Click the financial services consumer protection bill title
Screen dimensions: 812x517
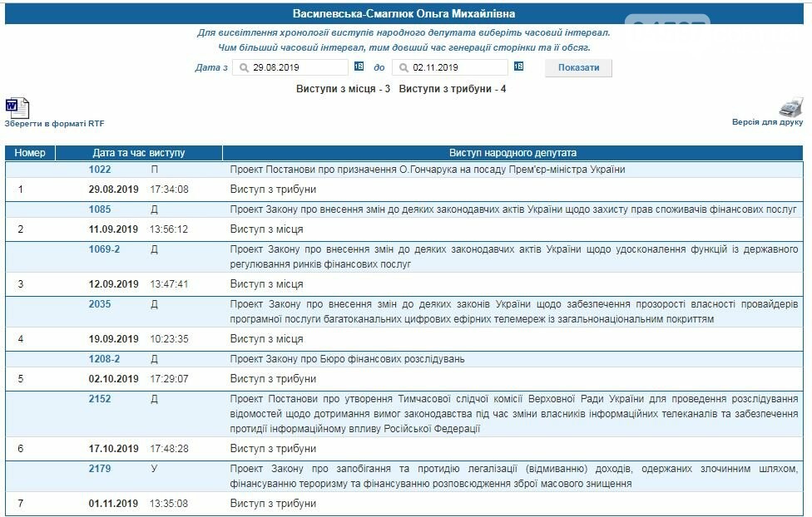(513, 209)
